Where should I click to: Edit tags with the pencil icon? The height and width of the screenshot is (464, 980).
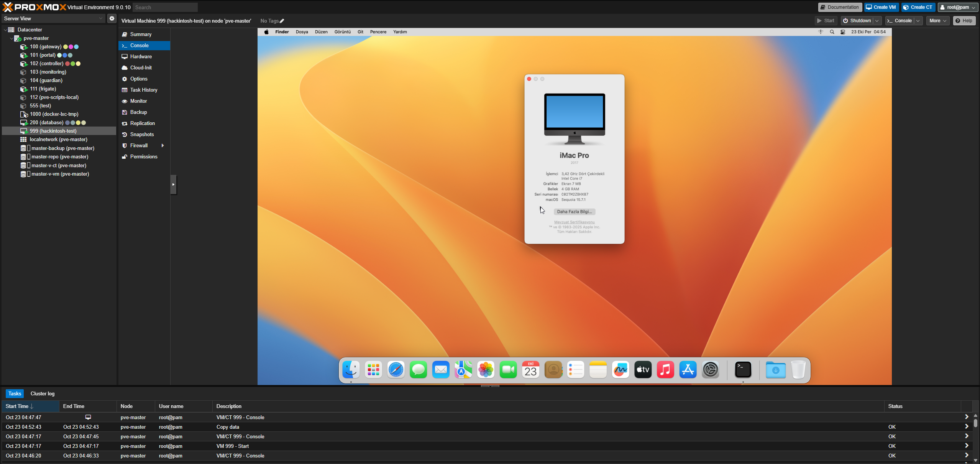click(x=282, y=21)
